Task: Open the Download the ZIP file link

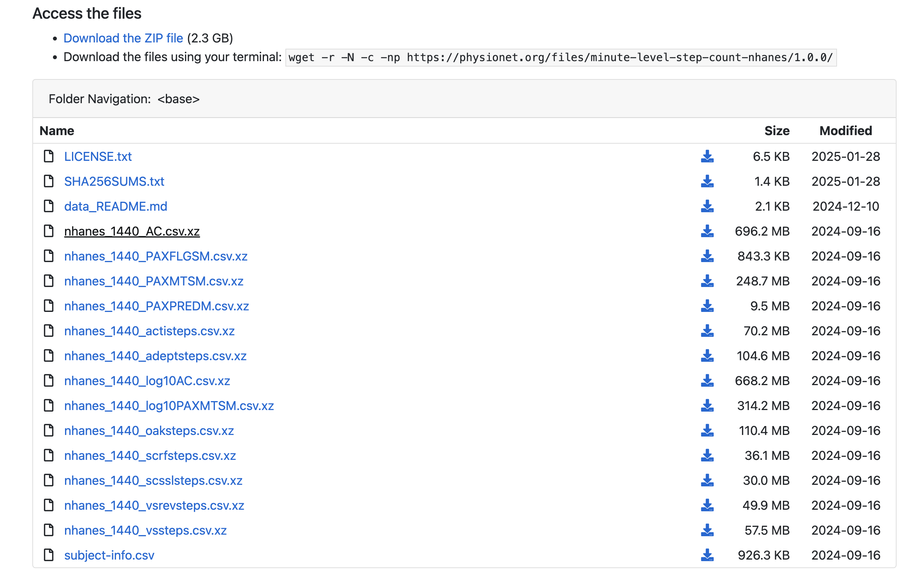Action: (x=123, y=38)
